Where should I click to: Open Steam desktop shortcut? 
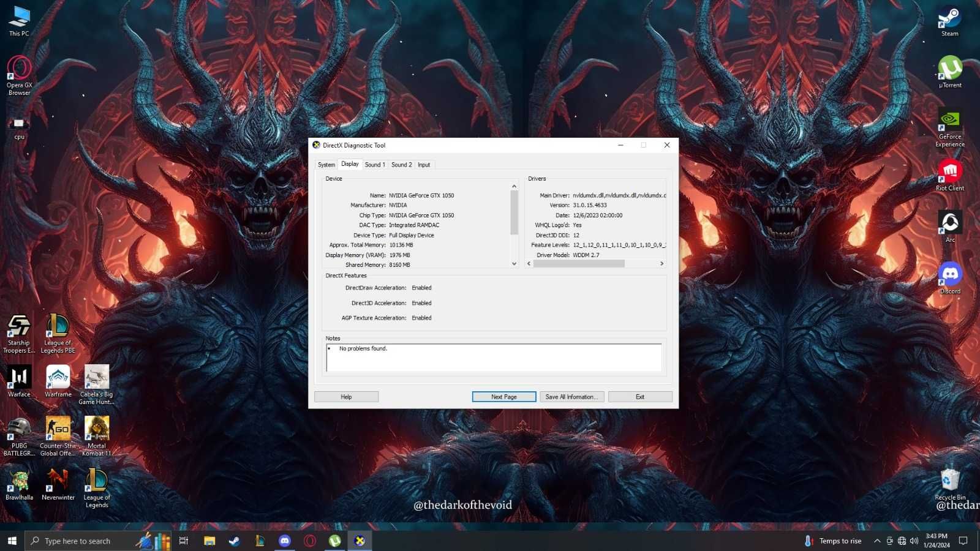click(950, 21)
